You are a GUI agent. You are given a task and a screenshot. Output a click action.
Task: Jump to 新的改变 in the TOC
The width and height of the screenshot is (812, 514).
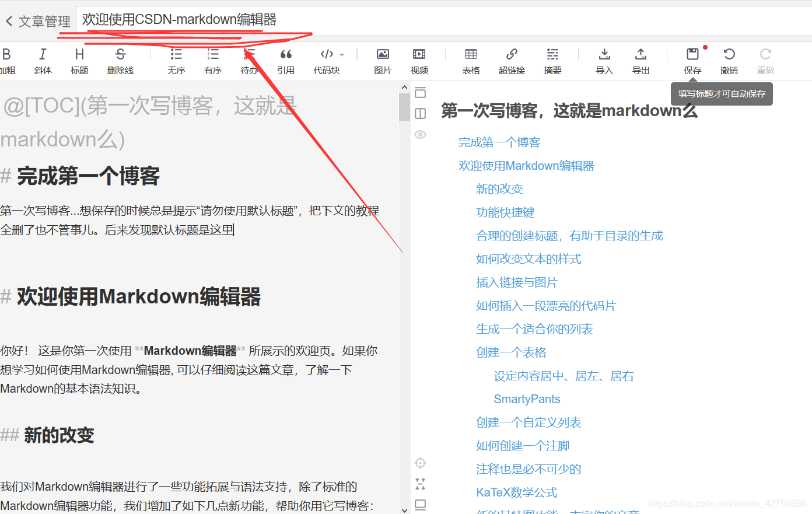click(x=499, y=189)
